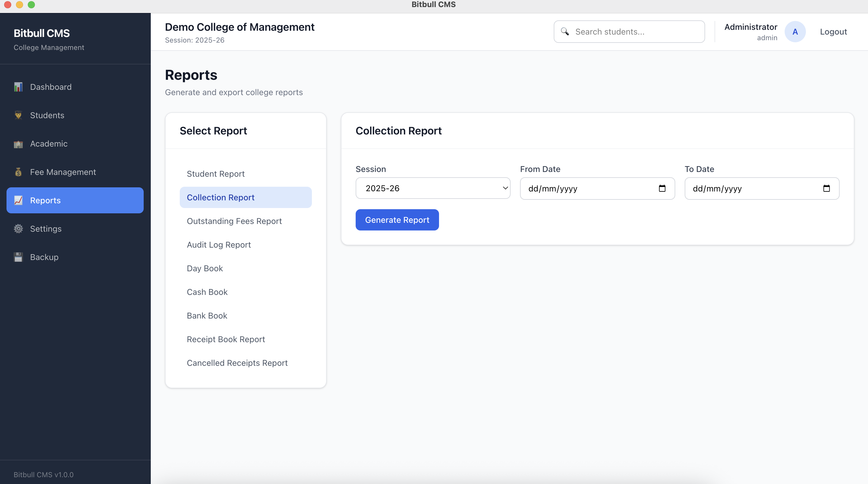Open the Academic section
This screenshot has height=484, width=868.
tap(75, 144)
